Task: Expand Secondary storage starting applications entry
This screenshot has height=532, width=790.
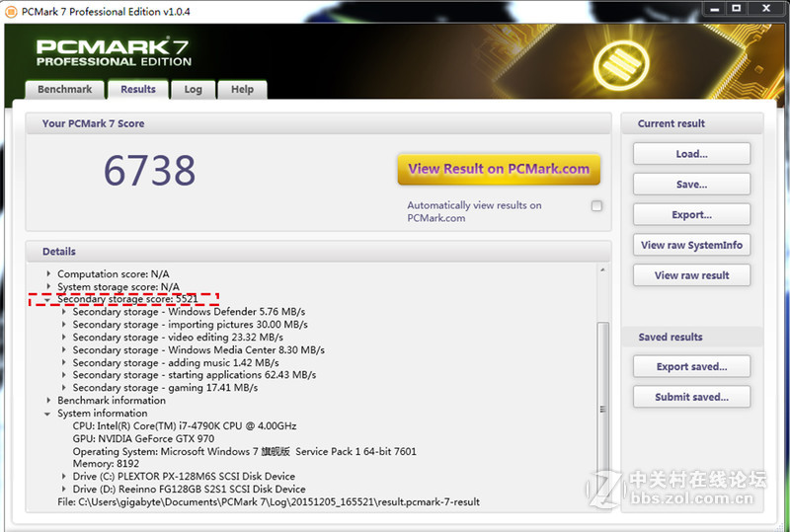Action: (63, 375)
